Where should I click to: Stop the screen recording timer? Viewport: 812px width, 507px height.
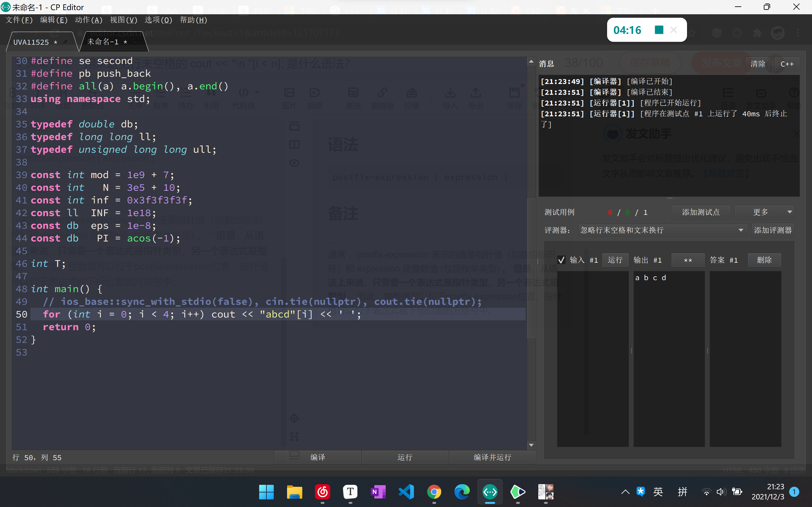[x=659, y=30]
